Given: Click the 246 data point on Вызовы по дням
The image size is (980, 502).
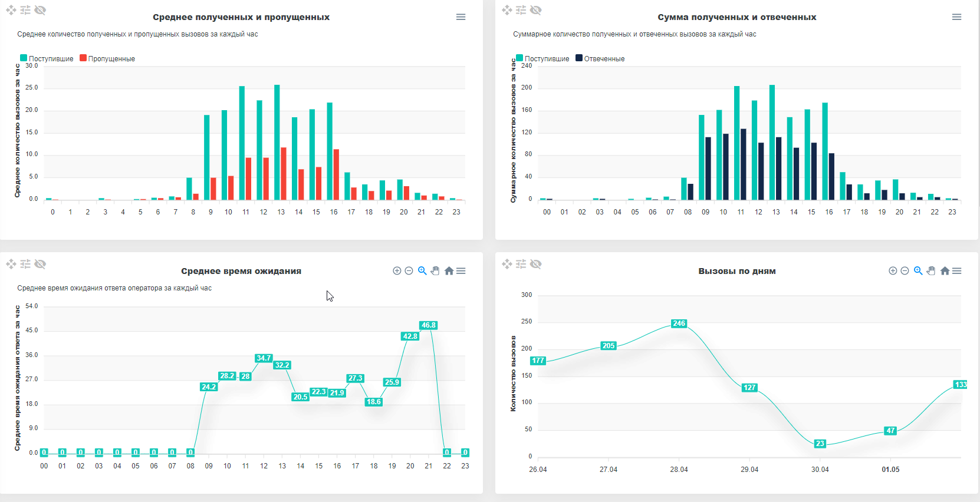Looking at the screenshot, I should click(679, 323).
